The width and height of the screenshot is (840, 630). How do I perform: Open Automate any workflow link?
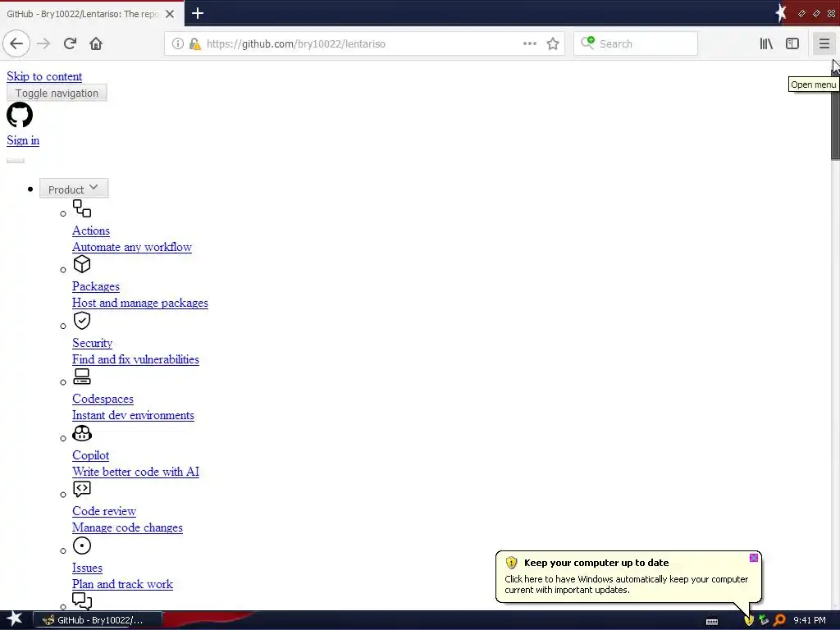pos(132,247)
